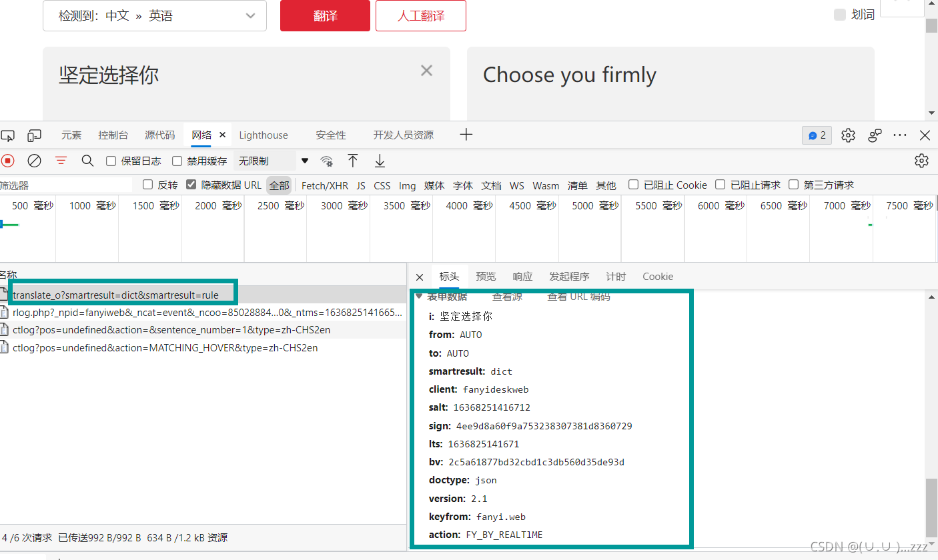
Task: Click the page vertical scrollbar thumb
Action: [931, 25]
